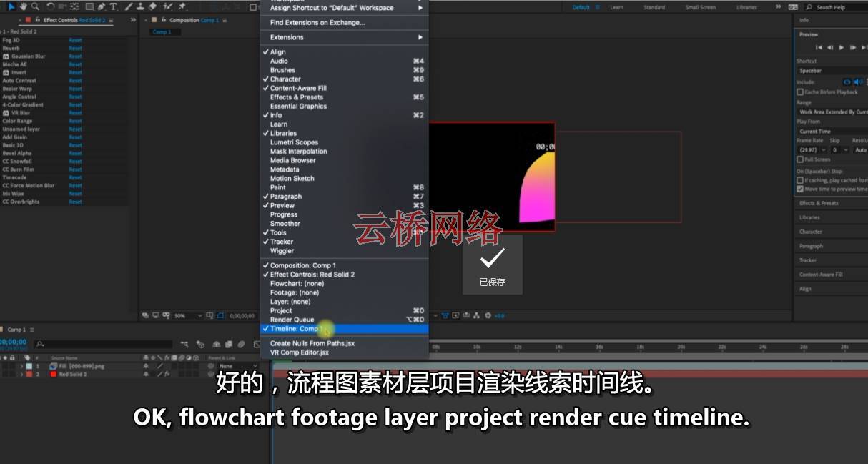Image resolution: width=868 pixels, height=464 pixels.
Task: Choose the Type tool
Action: pos(113,6)
